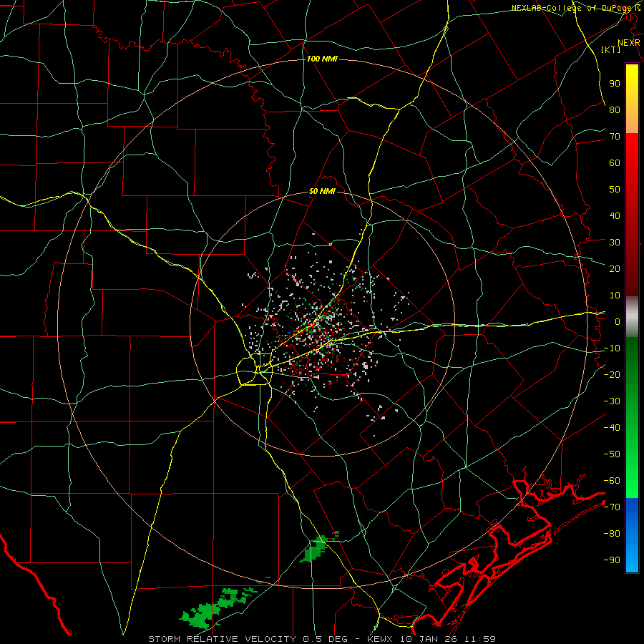This screenshot has width=644, height=644.
Task: Click the "90" value on velocity scale
Action: click(x=615, y=84)
